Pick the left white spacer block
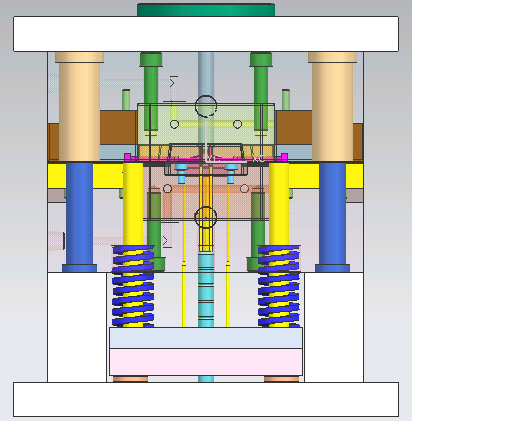512x421 pixels. (x=77, y=327)
